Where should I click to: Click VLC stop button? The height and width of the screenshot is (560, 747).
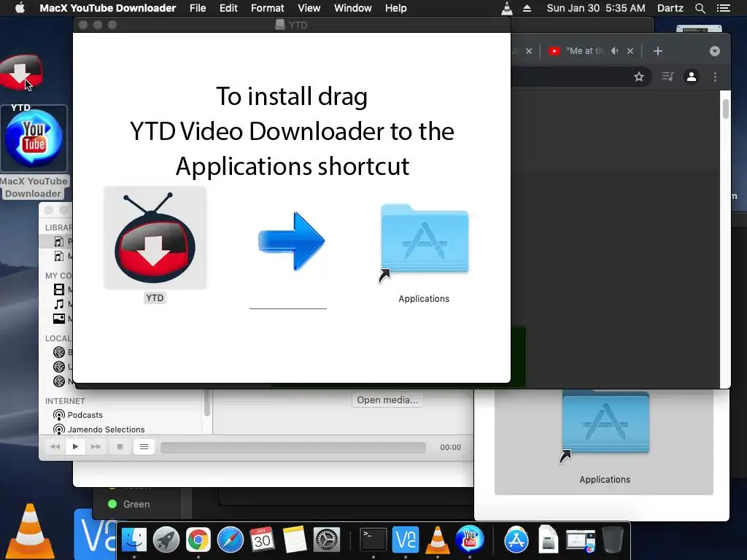(120, 447)
